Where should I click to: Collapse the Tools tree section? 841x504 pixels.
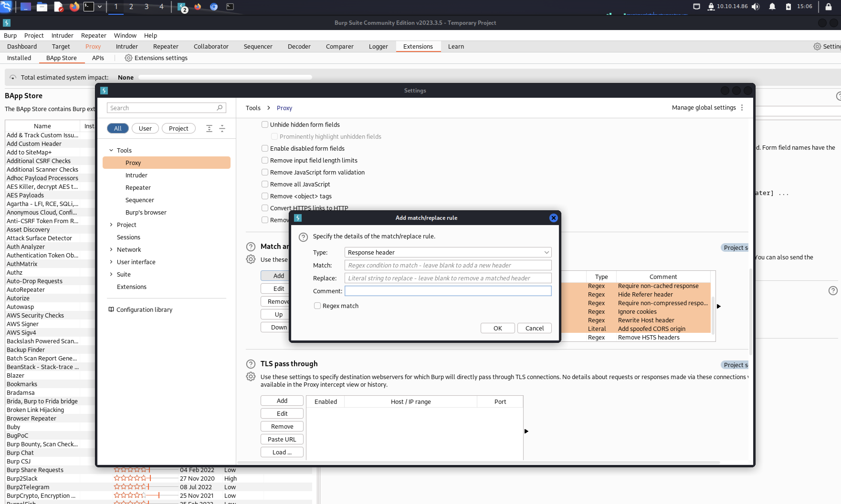pyautogui.click(x=111, y=150)
